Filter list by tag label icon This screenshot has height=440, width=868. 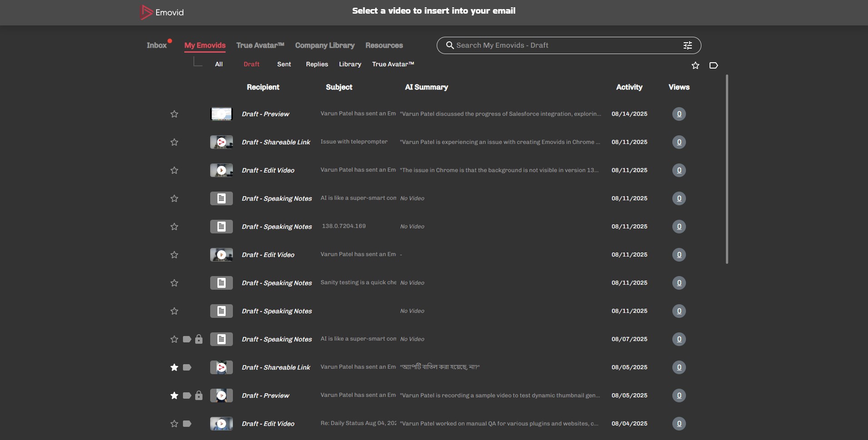tap(713, 65)
